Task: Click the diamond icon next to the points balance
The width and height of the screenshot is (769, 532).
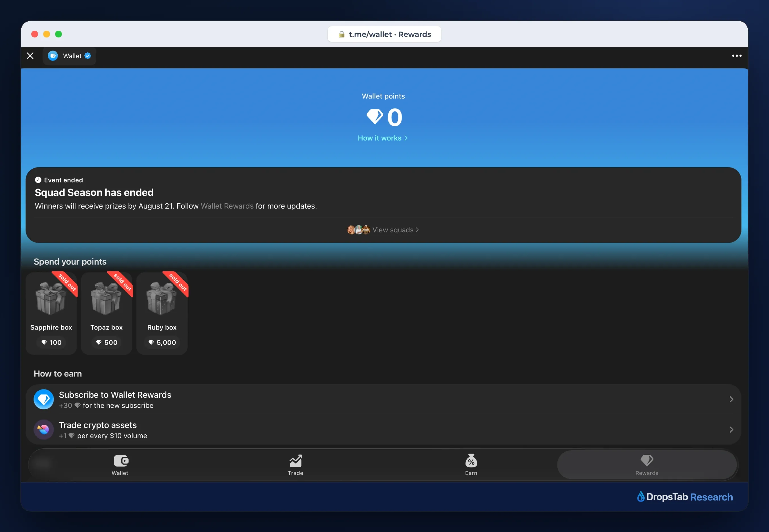Action: [x=375, y=117]
